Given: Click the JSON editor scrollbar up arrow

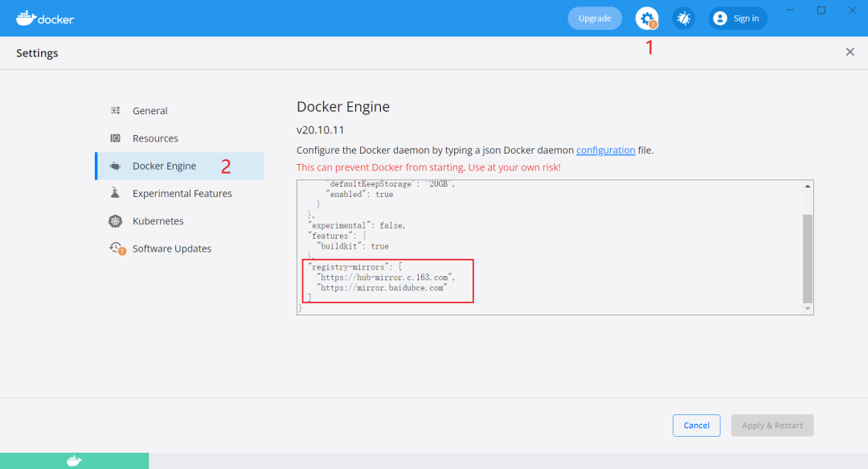Looking at the screenshot, I should pos(808,187).
